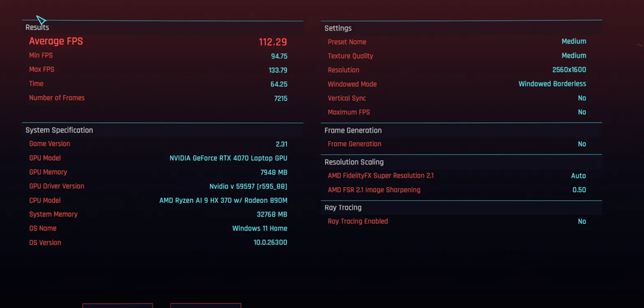The height and width of the screenshot is (308, 644).
Task: Click the 7215 frames value
Action: click(x=280, y=99)
